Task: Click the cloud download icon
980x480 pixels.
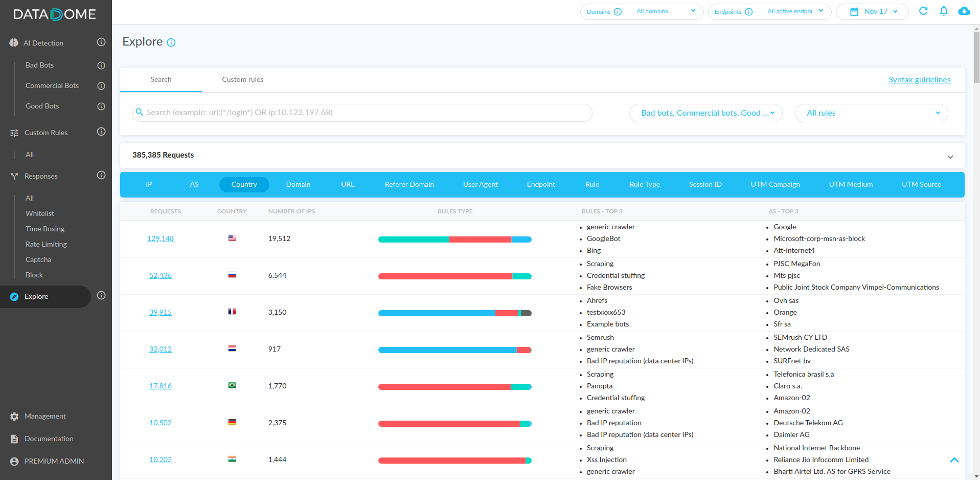Action: pos(964,11)
